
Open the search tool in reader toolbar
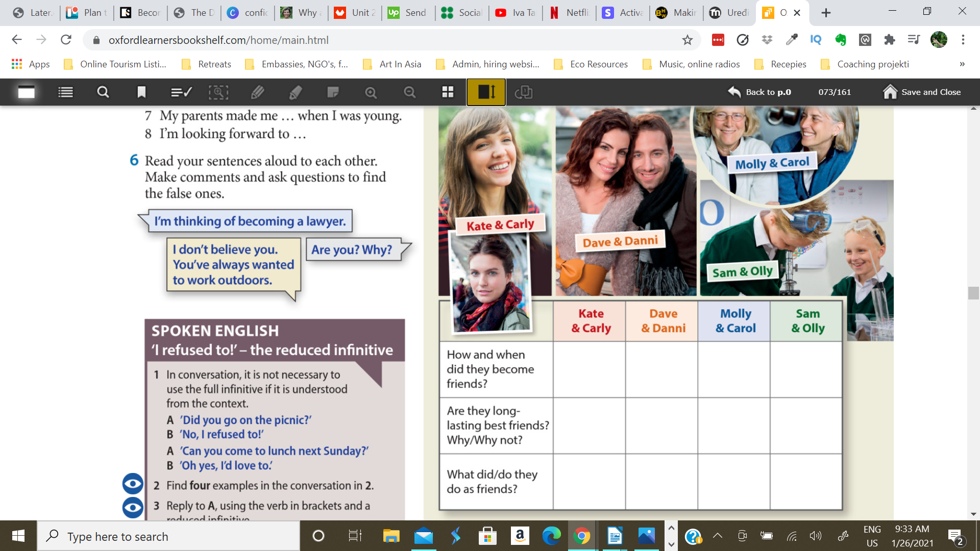[103, 92]
